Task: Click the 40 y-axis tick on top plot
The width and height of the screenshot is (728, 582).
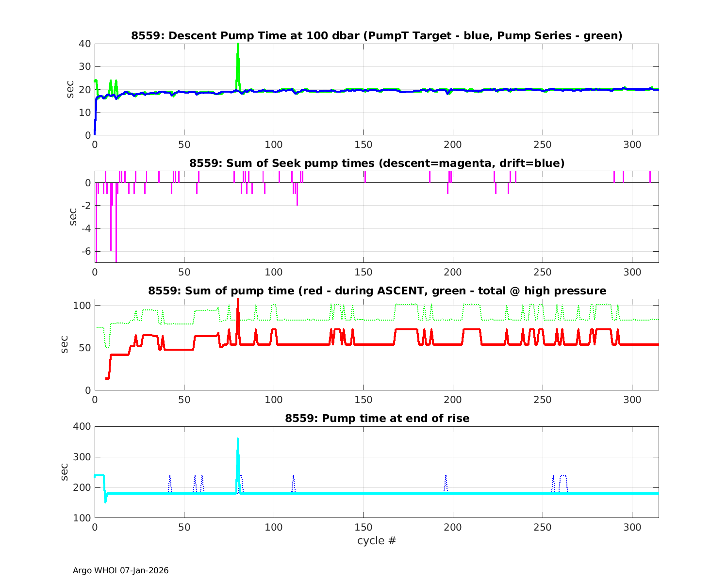Action: pyautogui.click(x=85, y=44)
